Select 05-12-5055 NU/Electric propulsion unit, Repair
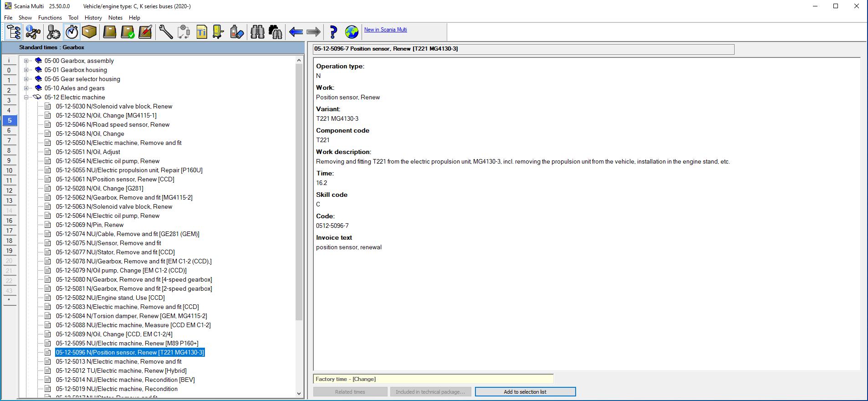868x401 pixels. pyautogui.click(x=129, y=170)
